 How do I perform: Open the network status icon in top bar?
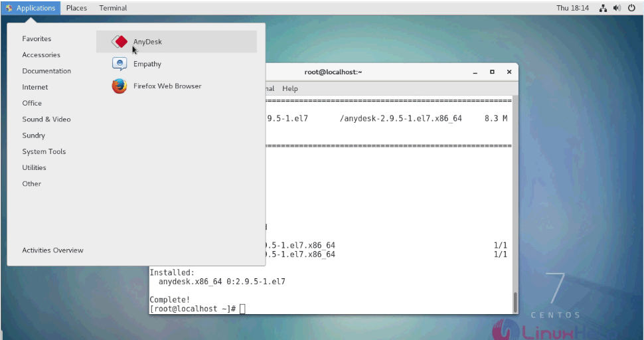click(x=603, y=8)
